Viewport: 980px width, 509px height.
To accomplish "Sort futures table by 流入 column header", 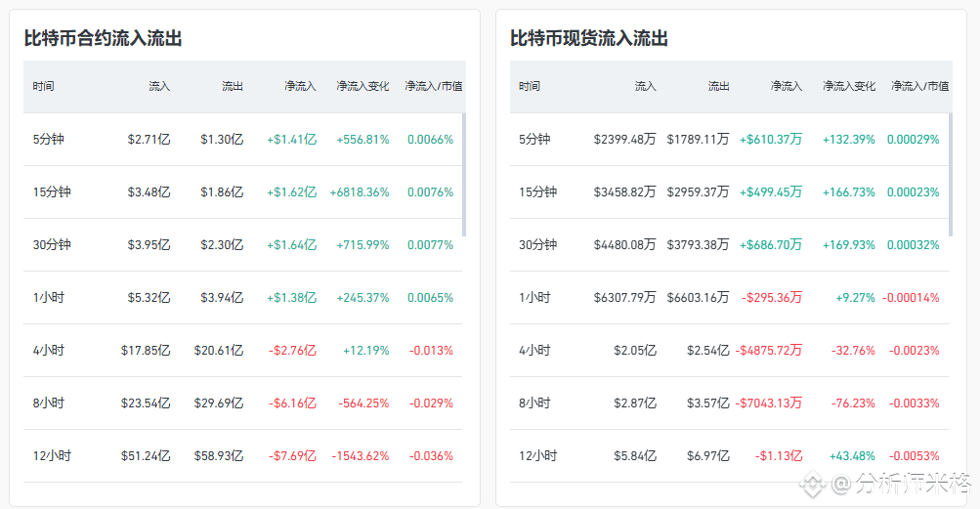I will [x=159, y=86].
